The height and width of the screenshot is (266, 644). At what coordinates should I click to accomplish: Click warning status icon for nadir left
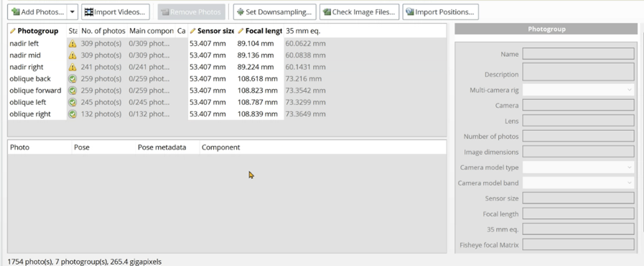click(73, 44)
